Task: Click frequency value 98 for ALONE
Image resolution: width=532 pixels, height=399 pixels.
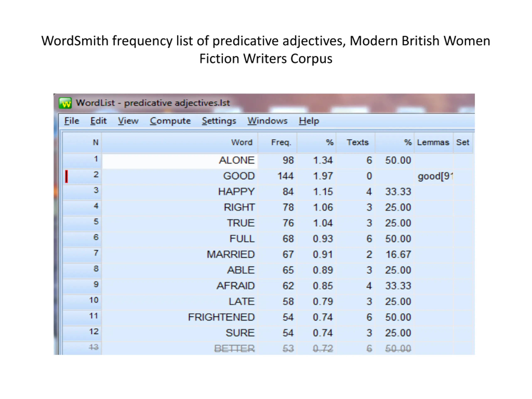Action: pos(288,160)
